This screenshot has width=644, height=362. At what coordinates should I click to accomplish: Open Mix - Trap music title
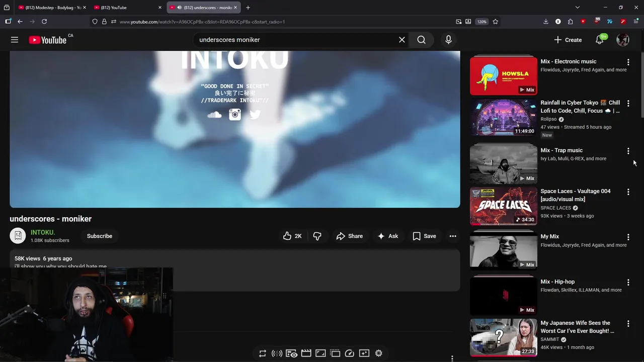tap(561, 150)
